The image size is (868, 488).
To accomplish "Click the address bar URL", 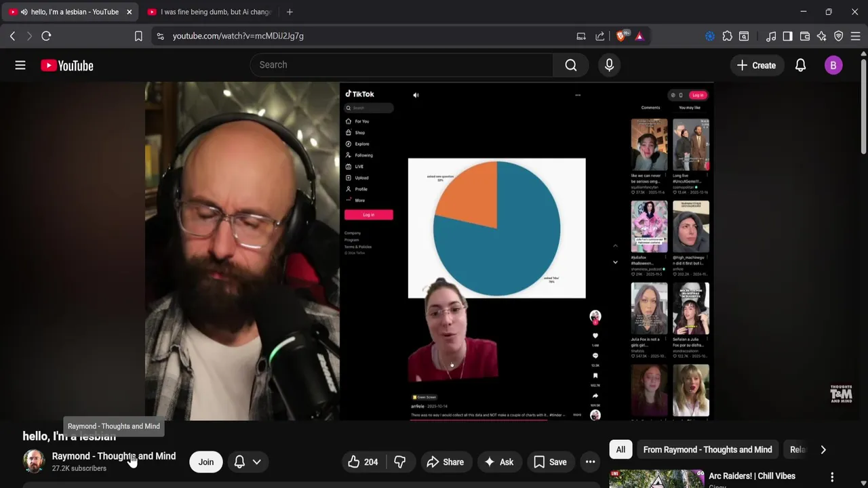I will pyautogui.click(x=238, y=36).
